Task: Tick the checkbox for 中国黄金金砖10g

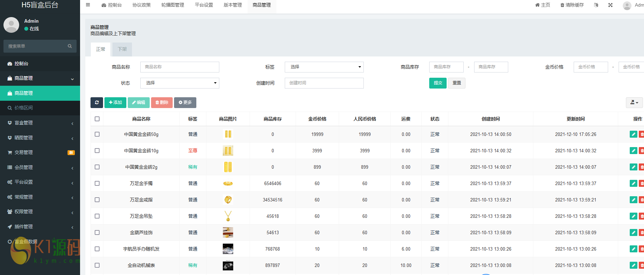Action: 97,151
